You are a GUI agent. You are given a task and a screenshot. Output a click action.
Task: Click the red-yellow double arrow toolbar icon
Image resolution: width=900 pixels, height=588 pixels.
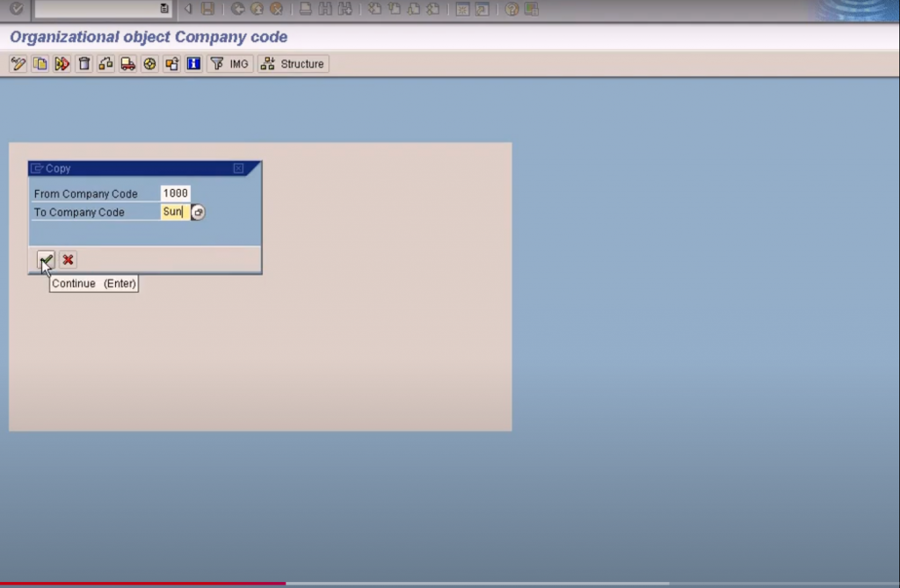(62, 64)
